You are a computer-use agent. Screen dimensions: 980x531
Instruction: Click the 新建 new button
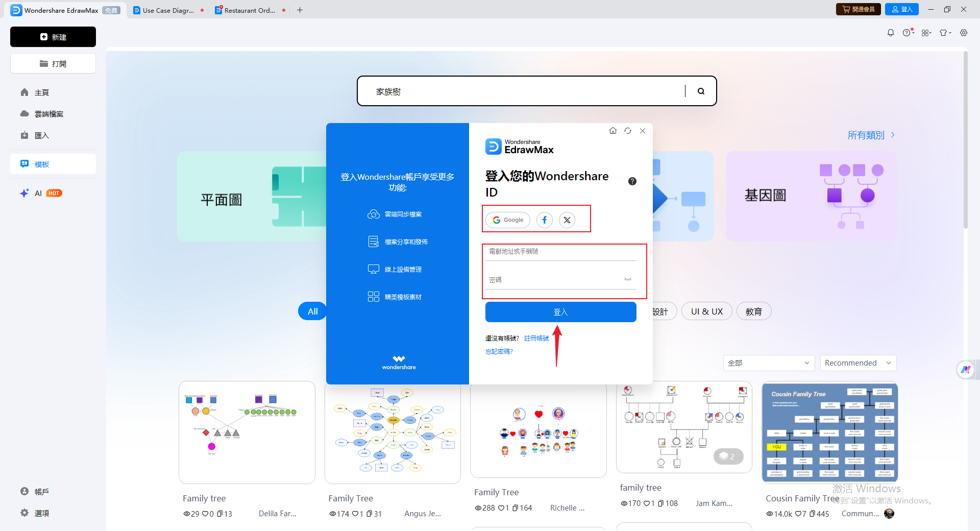tap(53, 37)
